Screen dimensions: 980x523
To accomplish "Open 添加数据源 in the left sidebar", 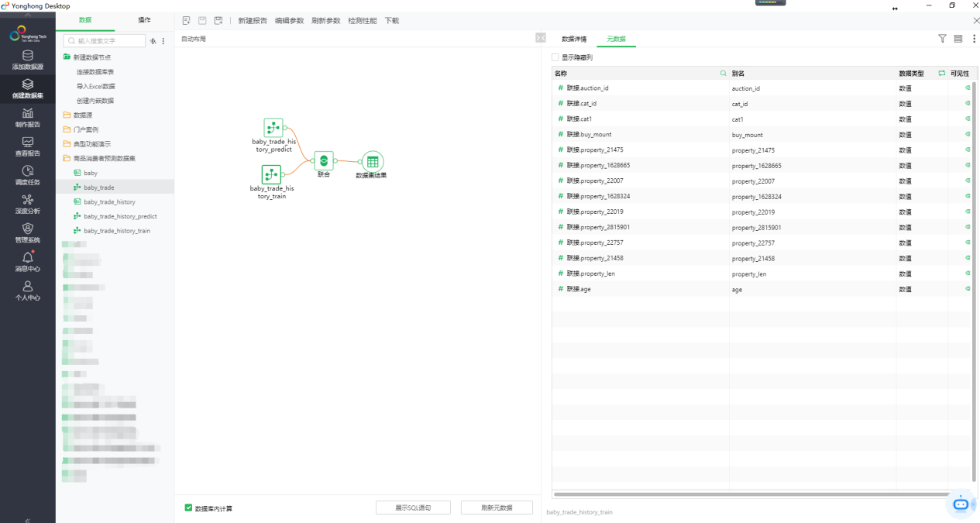I will (28, 60).
